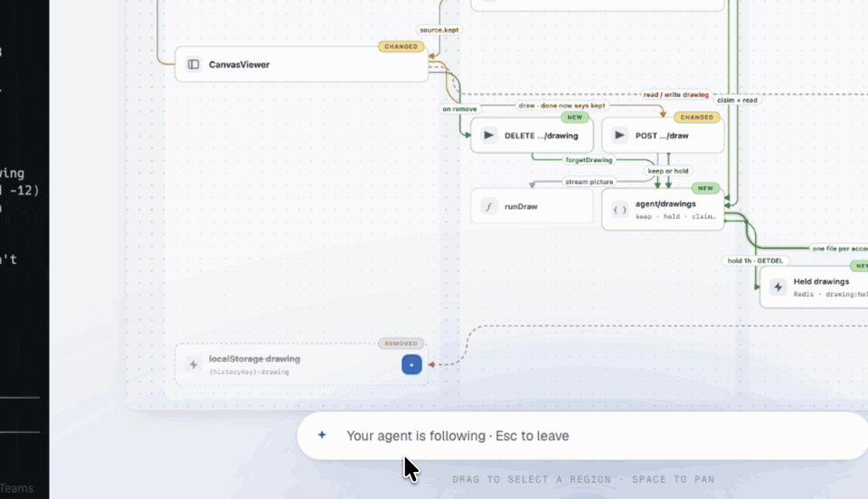
Task: Click the 'Your agent is following' prompt field
Action: [582, 436]
